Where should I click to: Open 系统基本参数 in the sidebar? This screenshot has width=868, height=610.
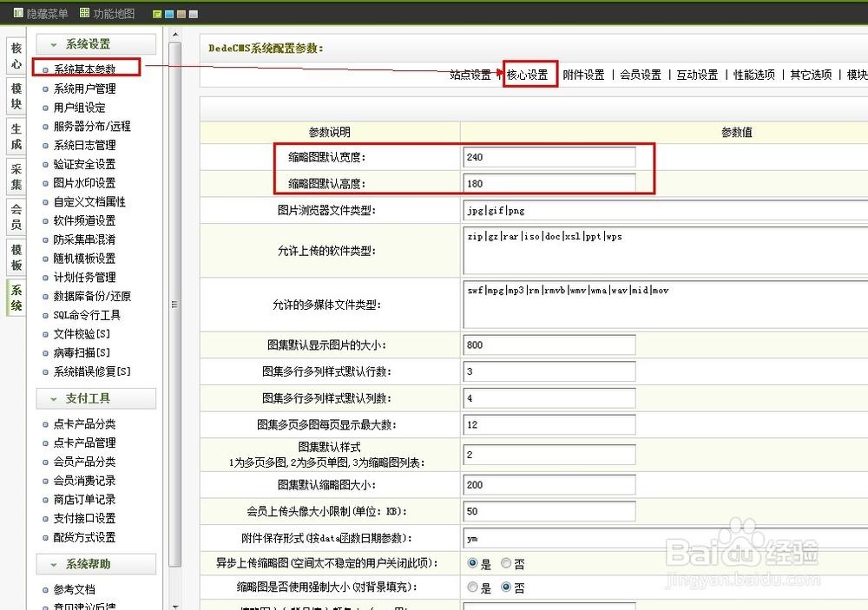click(x=85, y=69)
